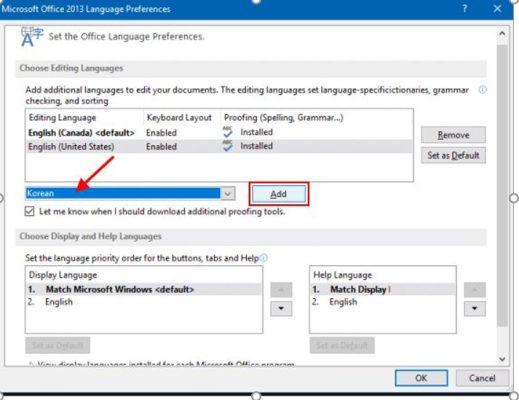Select English in the Display Language list
Image resolution: width=519 pixels, height=400 pixels.
(144, 302)
